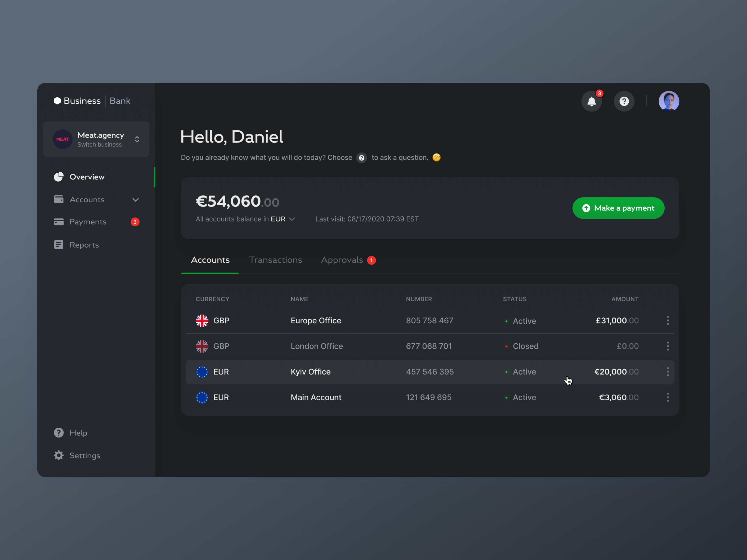Viewport: 747px width, 560px height.
Task: Click the inline question mark icon in greeting
Action: [361, 158]
